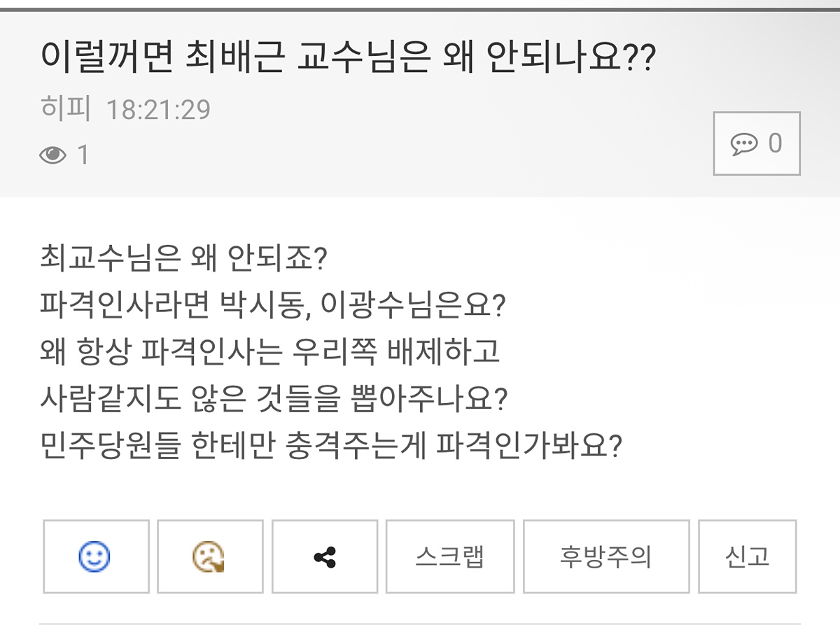The width and height of the screenshot is (840, 625).
Task: Click the line starting '왜 항상 파격인사는'
Action: [270, 351]
